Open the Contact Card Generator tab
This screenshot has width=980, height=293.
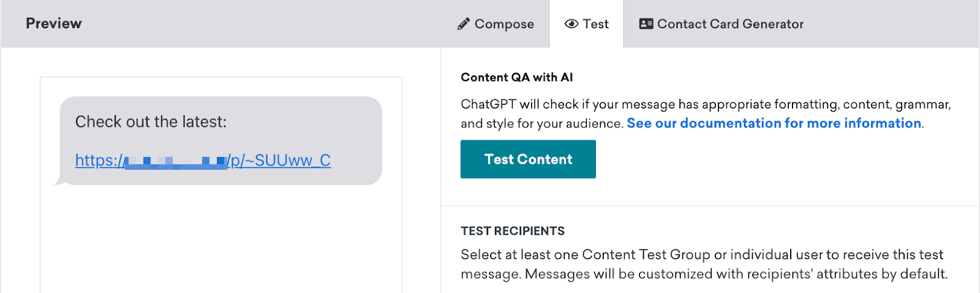[x=729, y=24]
